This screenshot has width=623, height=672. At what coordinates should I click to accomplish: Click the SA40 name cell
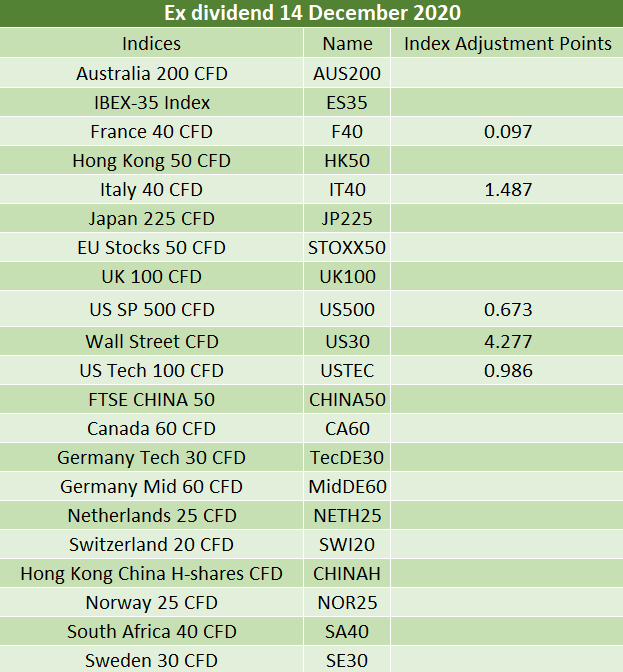pos(347,631)
